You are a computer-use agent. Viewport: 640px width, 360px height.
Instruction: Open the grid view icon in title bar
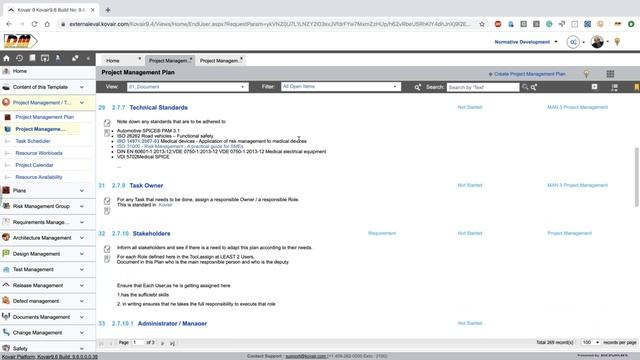click(x=610, y=74)
